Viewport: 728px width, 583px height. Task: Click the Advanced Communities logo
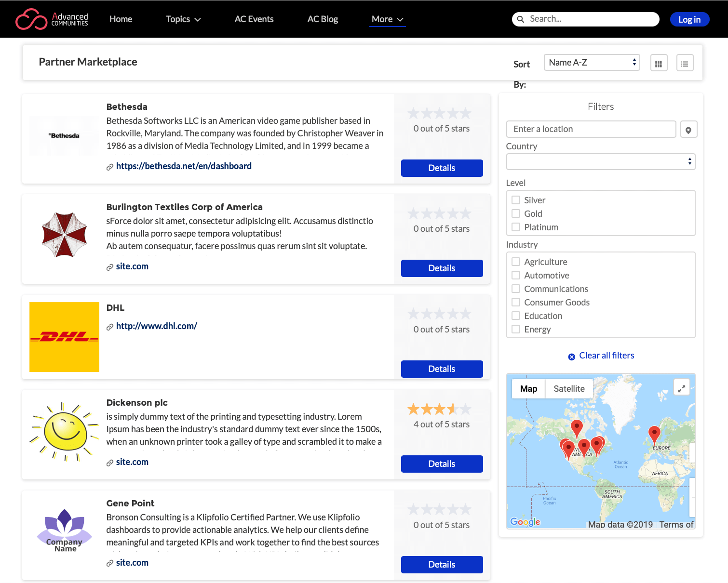click(x=51, y=19)
